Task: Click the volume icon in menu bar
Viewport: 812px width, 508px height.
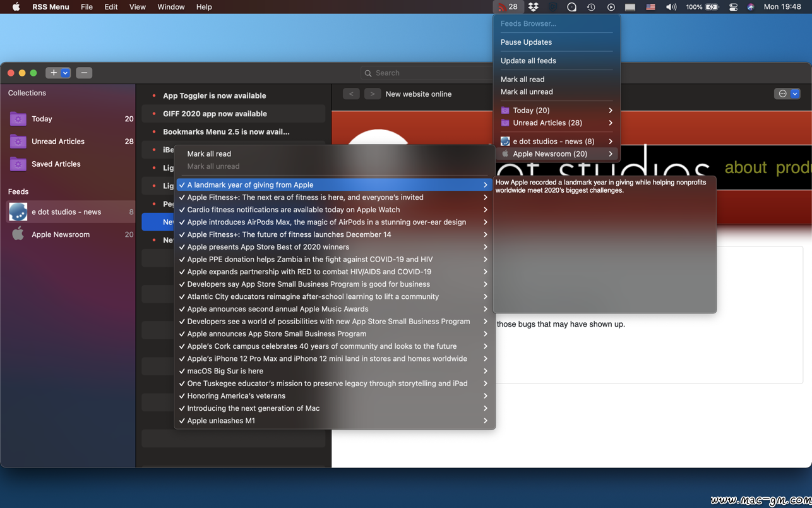Action: click(x=671, y=7)
